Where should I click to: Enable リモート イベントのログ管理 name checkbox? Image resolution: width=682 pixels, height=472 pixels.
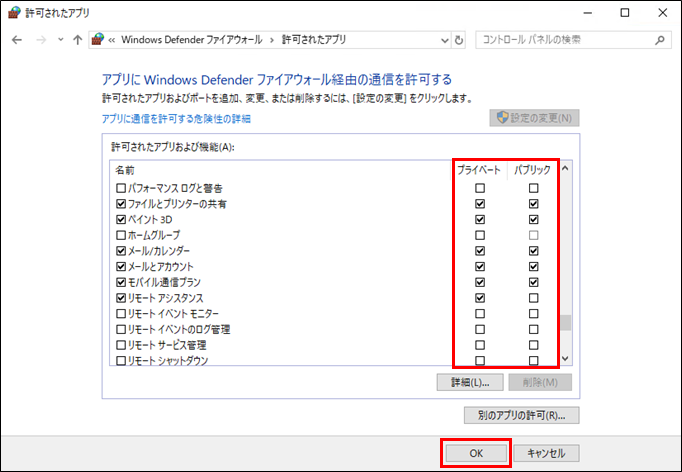121,329
